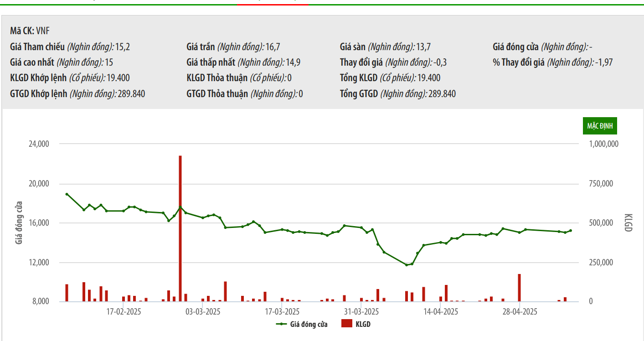The height and width of the screenshot is (341, 644).
Task: Click the tallest red volume bar
Action: (180, 228)
